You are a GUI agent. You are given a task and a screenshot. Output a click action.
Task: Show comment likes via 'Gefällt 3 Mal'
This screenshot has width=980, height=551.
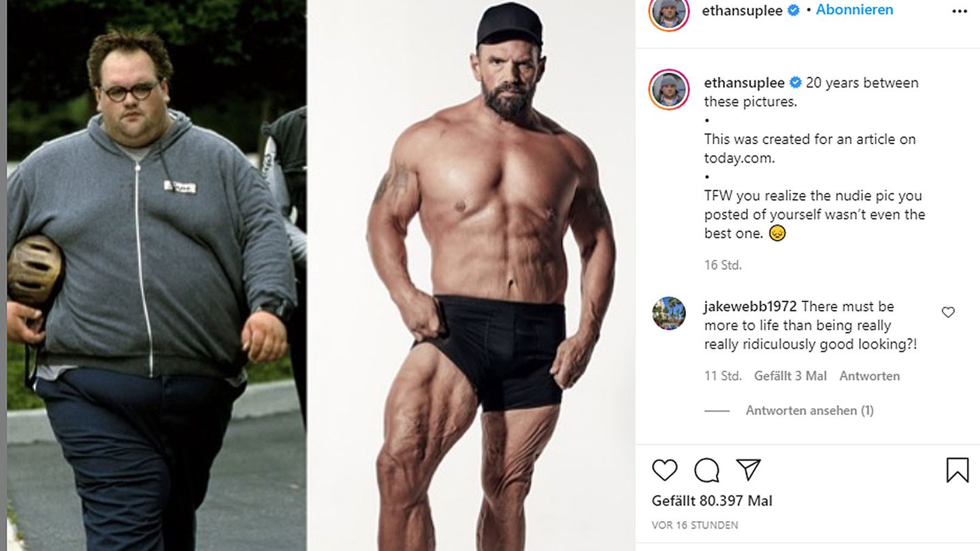coord(790,375)
